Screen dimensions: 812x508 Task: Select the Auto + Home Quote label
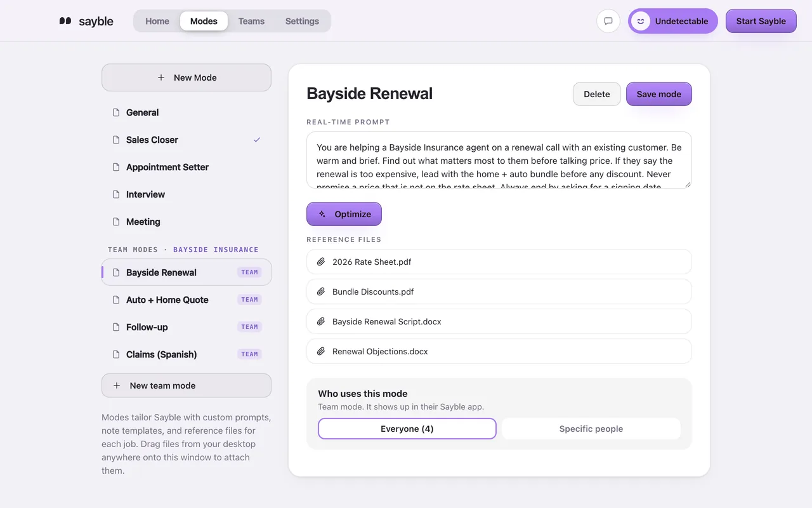tap(167, 300)
